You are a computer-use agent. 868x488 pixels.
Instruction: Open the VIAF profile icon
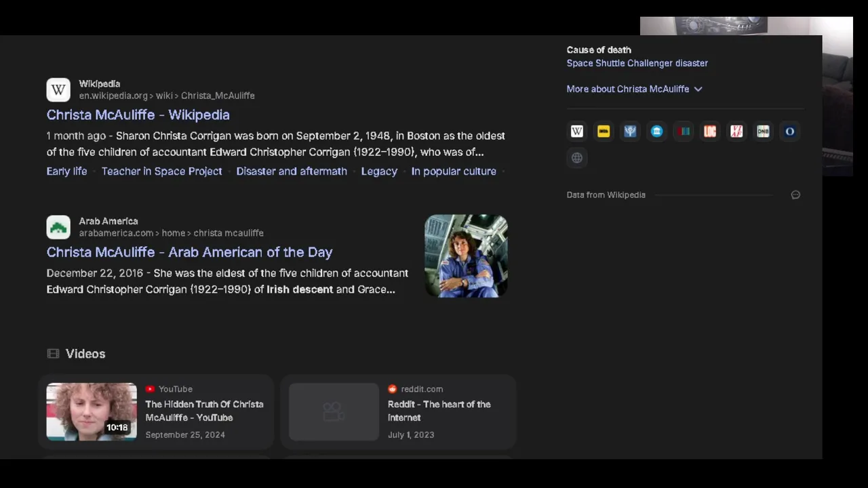(736, 131)
